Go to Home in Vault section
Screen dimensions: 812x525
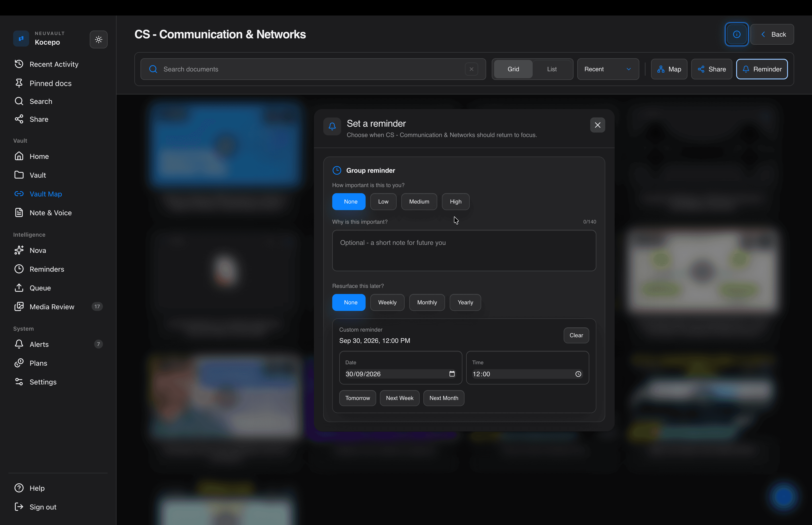coord(58,156)
